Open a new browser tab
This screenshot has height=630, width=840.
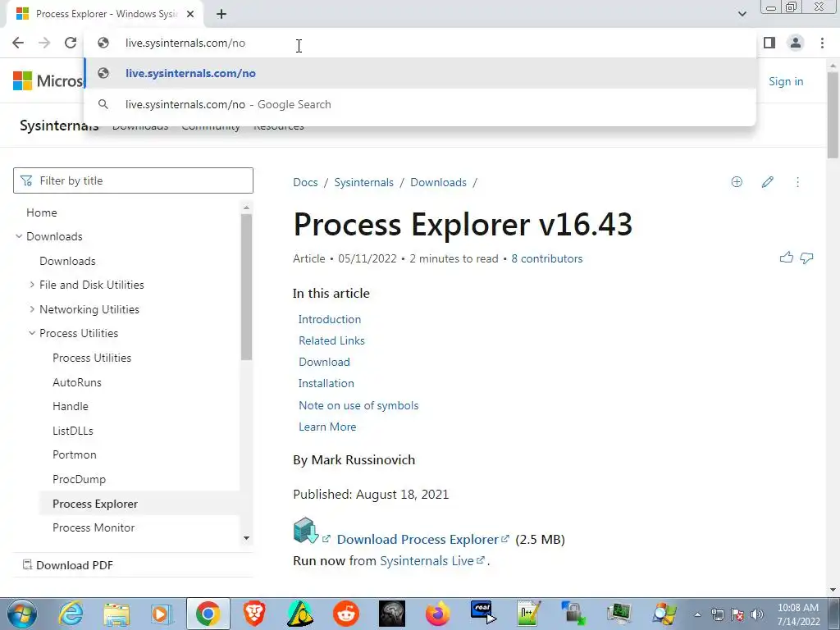tap(221, 14)
